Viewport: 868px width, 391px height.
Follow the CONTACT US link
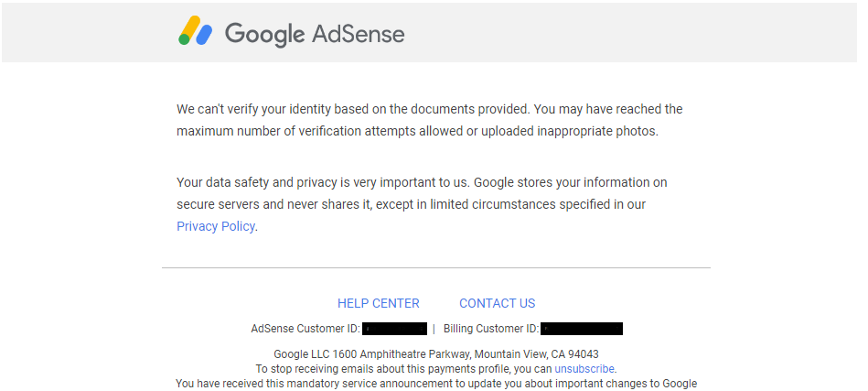click(x=497, y=303)
